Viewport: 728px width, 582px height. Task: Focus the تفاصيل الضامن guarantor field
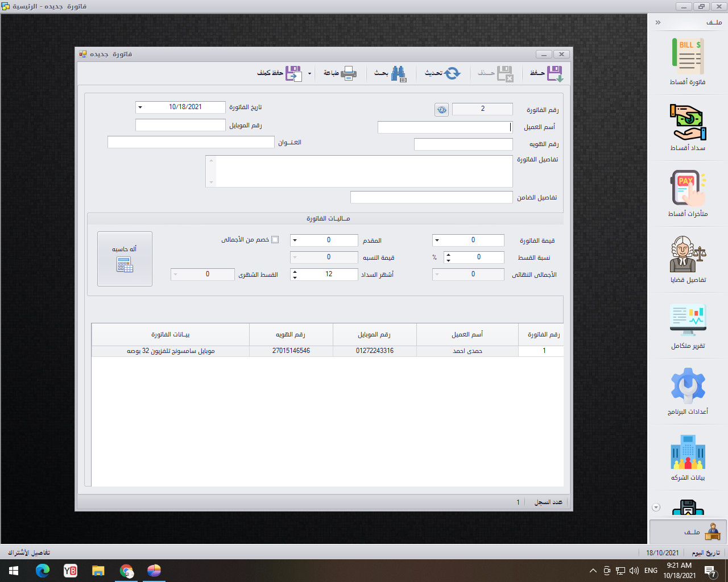coord(432,197)
